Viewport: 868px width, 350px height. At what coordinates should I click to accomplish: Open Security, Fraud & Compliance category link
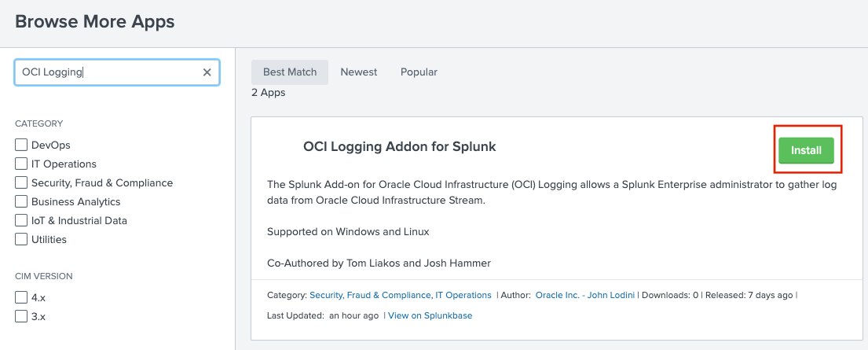point(369,296)
